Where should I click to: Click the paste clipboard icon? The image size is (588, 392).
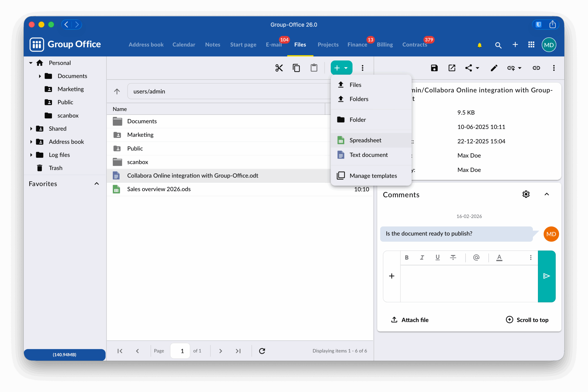[314, 68]
